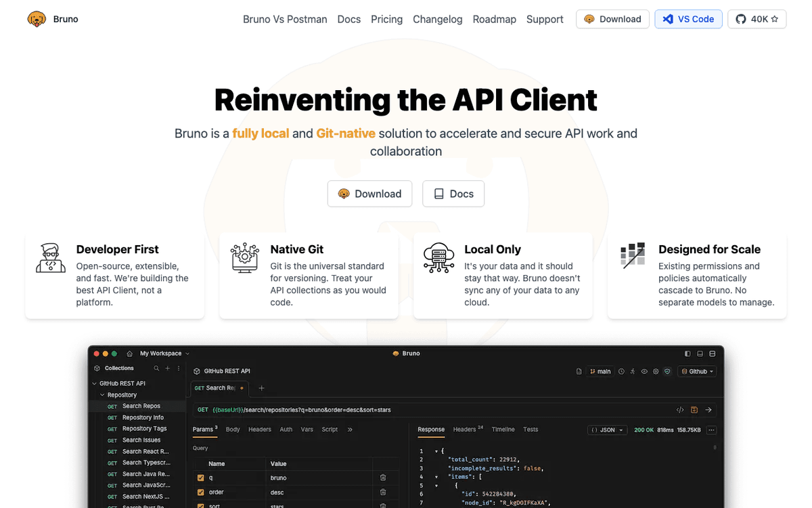The image size is (812, 508).
Task: Uncheck the 'q' parameter checkbox
Action: coord(200,478)
